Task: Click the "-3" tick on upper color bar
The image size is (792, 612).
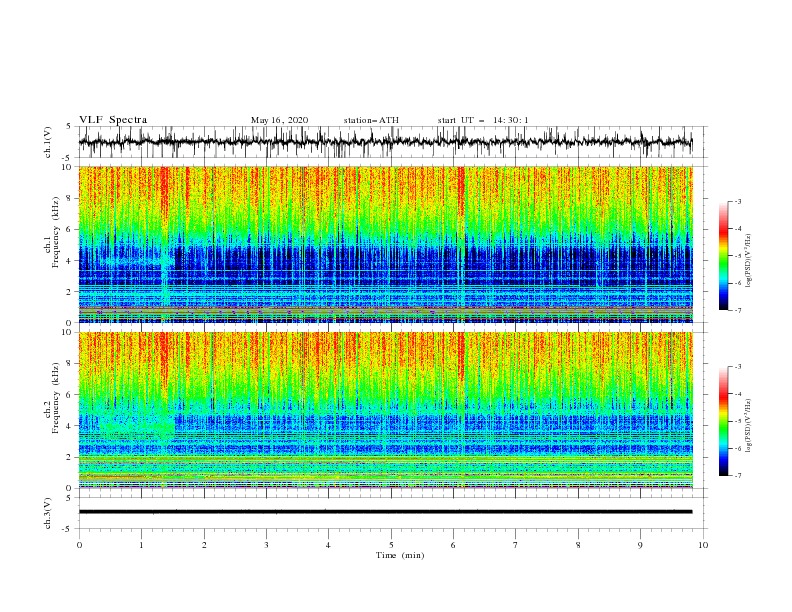Action: tap(737, 201)
